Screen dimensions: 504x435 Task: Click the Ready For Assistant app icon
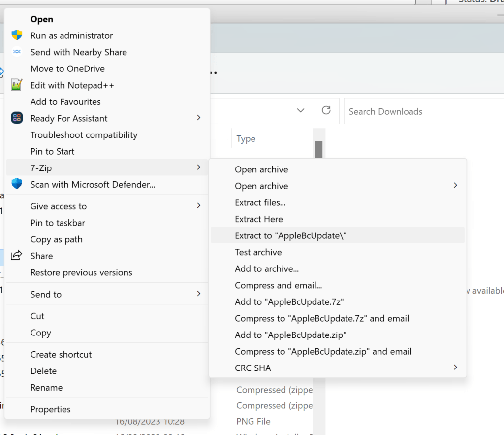17,118
